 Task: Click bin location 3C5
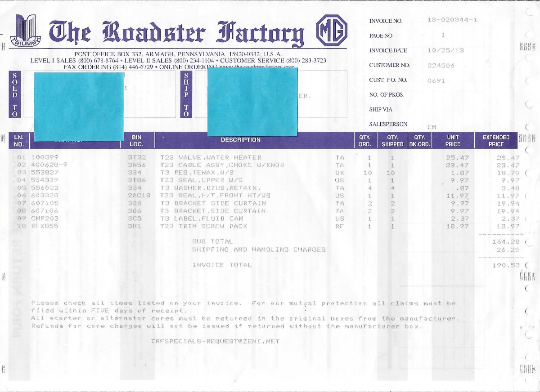pyautogui.click(x=135, y=218)
